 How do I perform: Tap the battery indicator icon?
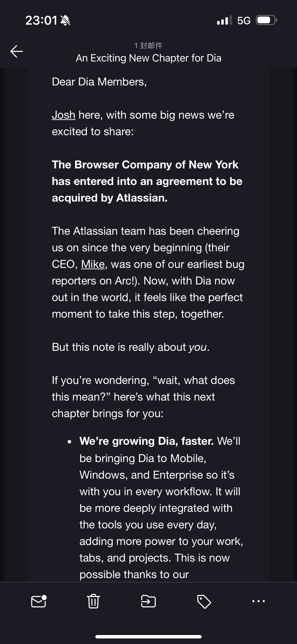267,20
